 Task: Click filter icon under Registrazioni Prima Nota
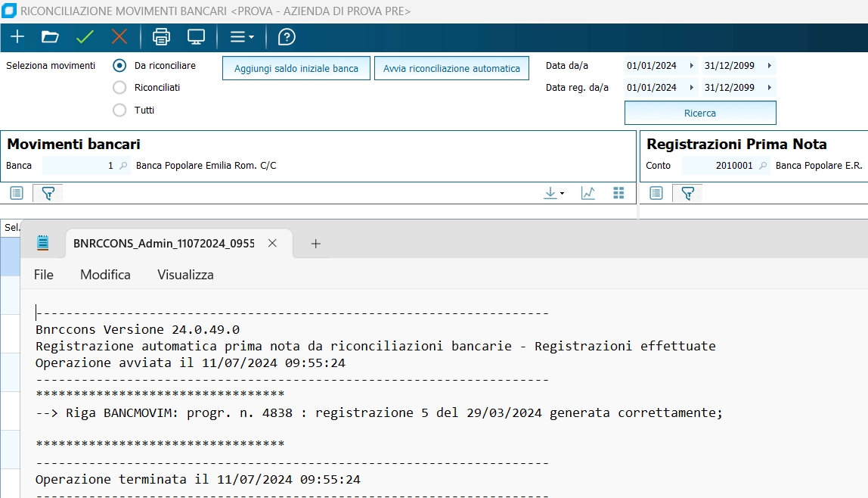[687, 193]
